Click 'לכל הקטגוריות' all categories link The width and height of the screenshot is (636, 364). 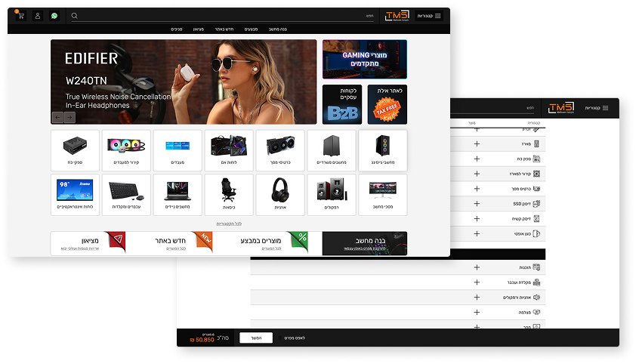228,224
